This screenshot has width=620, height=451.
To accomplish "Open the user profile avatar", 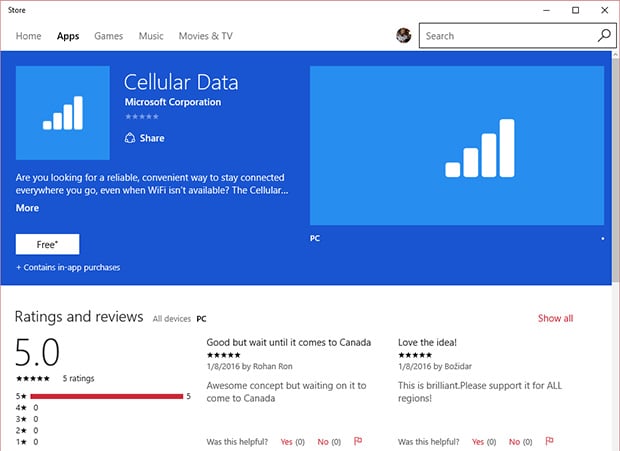I will click(x=403, y=36).
